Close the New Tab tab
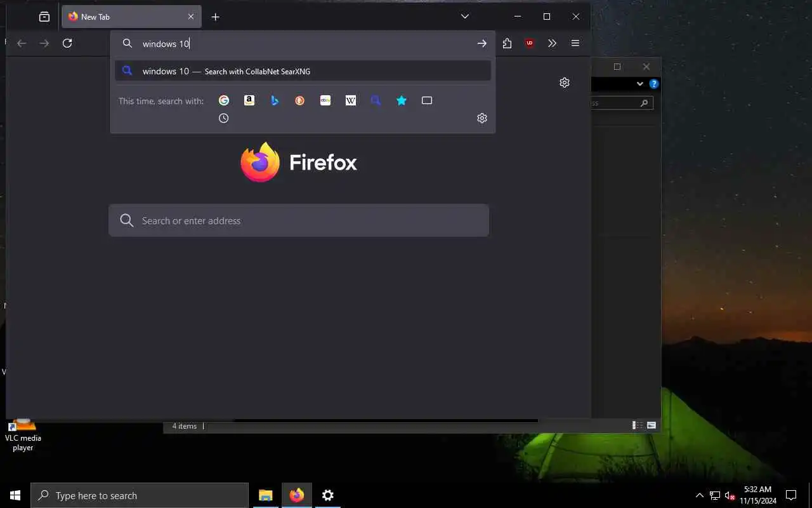 pos(191,17)
